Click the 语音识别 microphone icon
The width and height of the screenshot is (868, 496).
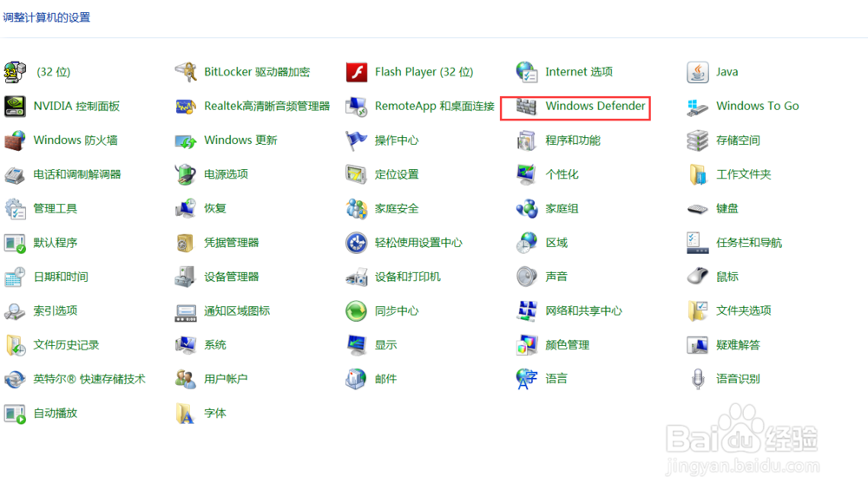point(698,379)
